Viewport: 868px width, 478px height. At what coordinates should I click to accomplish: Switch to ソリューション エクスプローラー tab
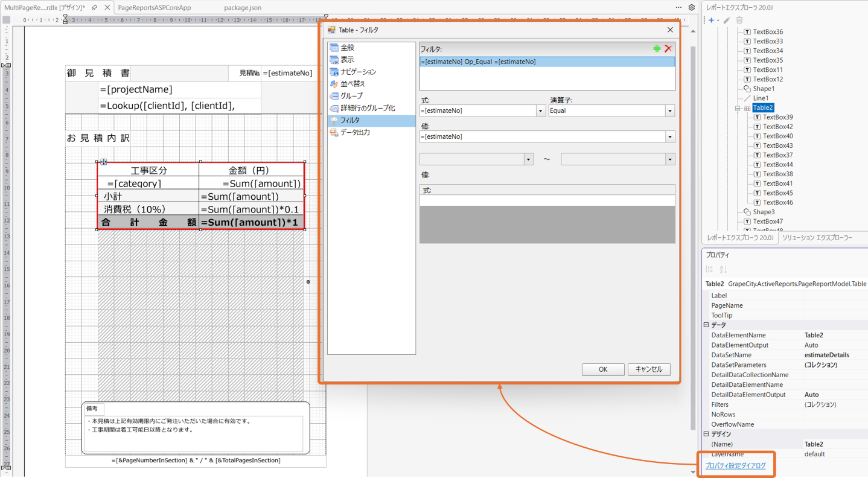818,238
